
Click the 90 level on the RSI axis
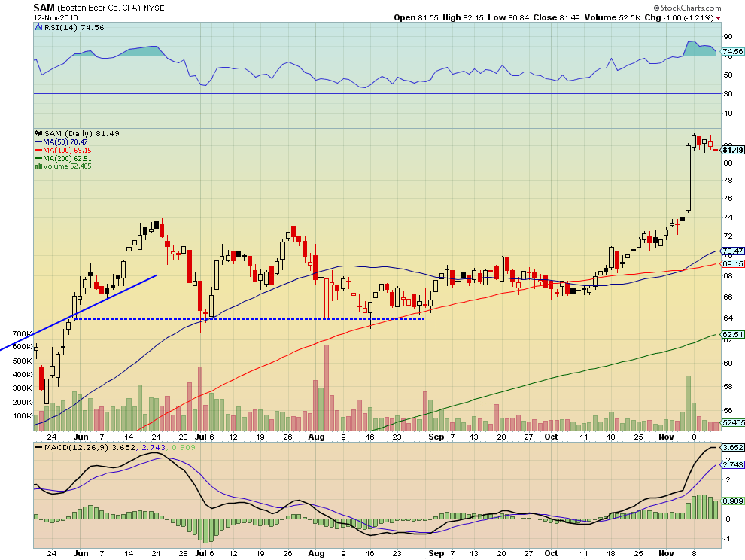(x=728, y=37)
